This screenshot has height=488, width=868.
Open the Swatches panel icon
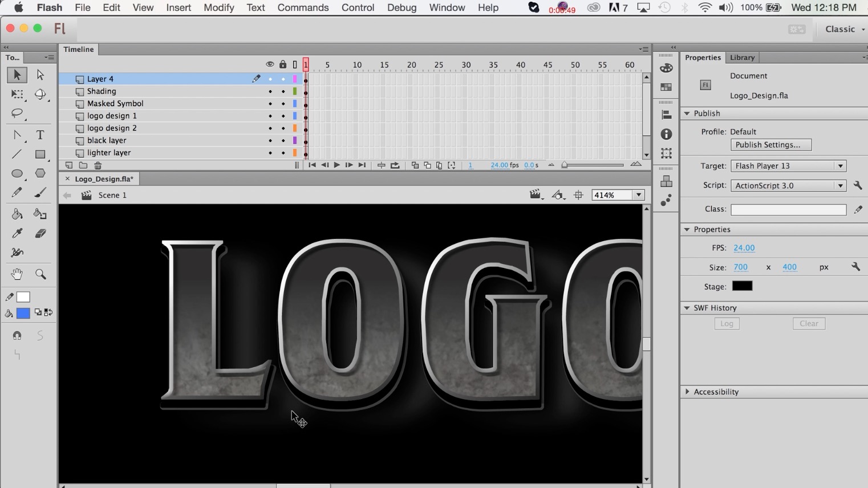(x=666, y=87)
